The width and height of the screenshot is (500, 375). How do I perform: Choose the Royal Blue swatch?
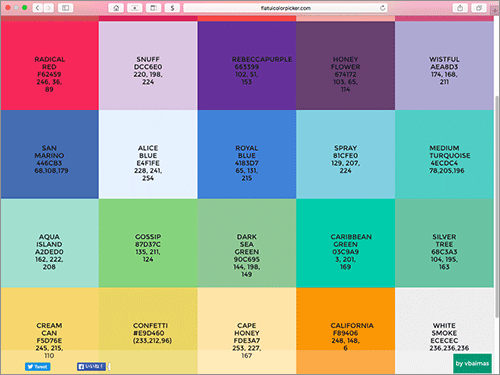pyautogui.click(x=247, y=154)
